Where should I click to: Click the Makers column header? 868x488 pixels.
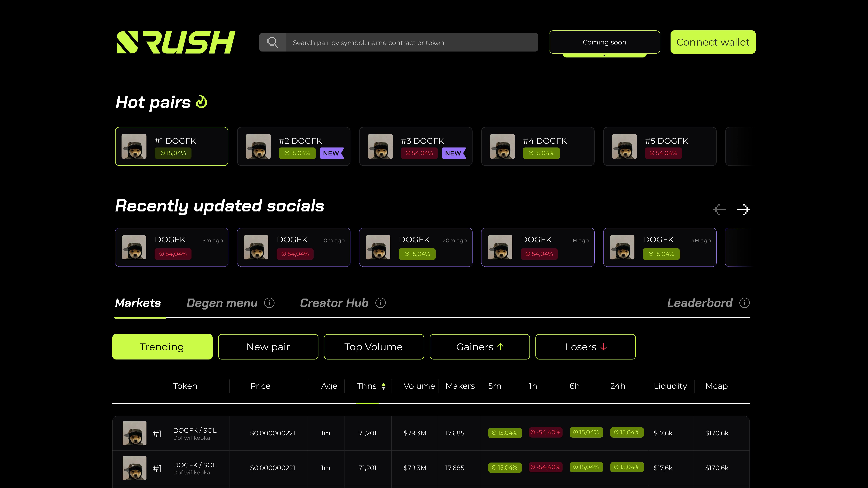pos(460,386)
